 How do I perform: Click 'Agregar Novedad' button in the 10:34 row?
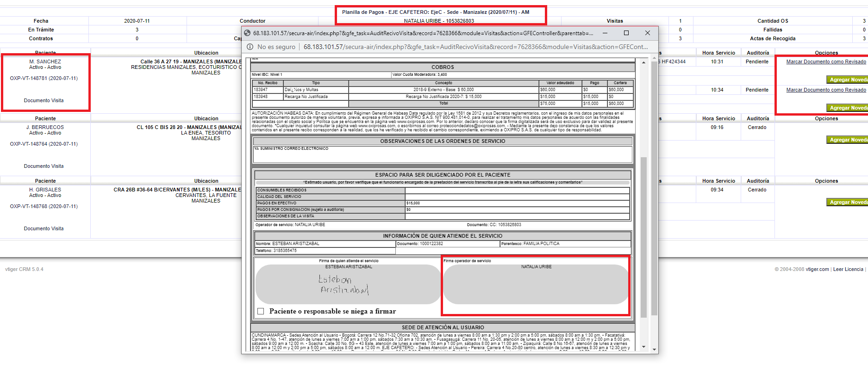tap(847, 108)
